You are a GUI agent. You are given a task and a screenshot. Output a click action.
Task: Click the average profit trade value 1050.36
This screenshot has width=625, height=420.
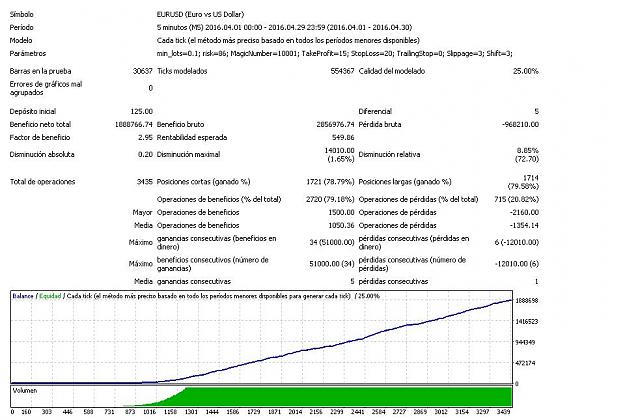click(x=341, y=226)
